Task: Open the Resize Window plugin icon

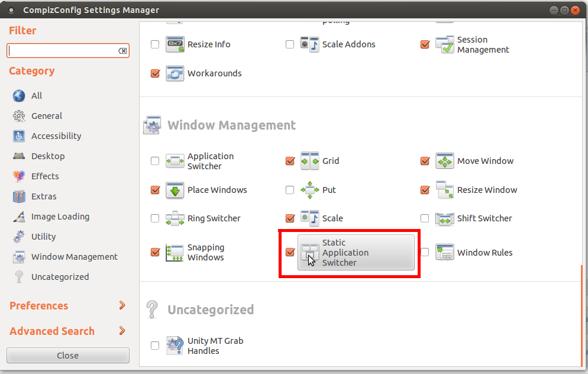Action: 445,190
